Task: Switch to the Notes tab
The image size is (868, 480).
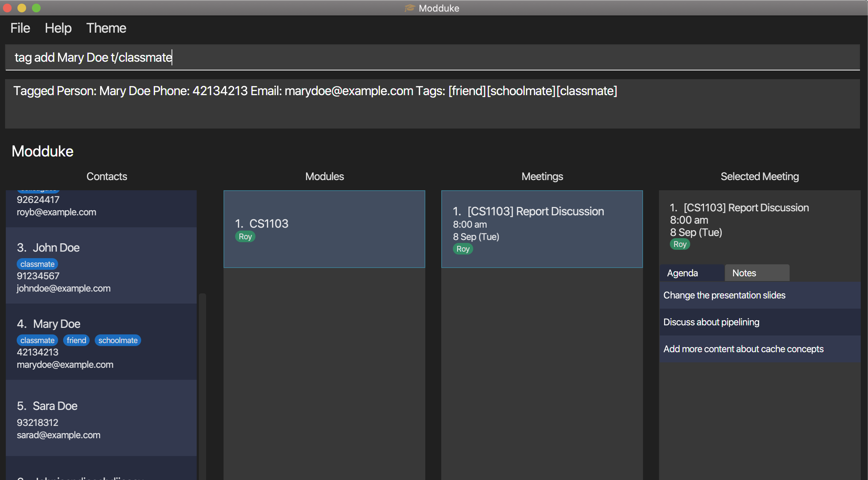Action: pos(757,273)
